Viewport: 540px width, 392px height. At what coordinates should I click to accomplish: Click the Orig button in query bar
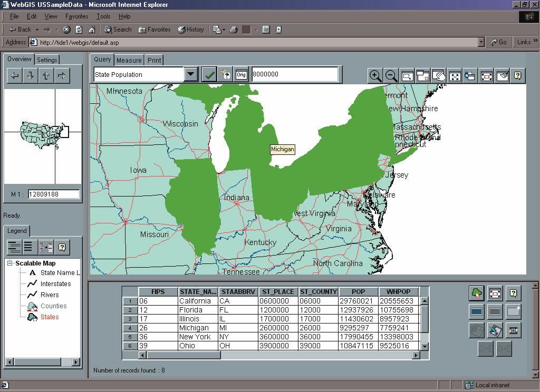241,75
